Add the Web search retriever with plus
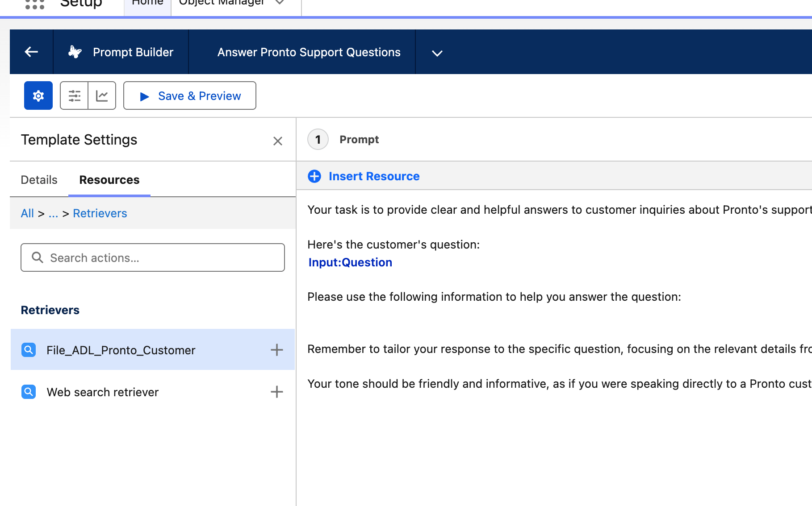The image size is (812, 506). [277, 392]
